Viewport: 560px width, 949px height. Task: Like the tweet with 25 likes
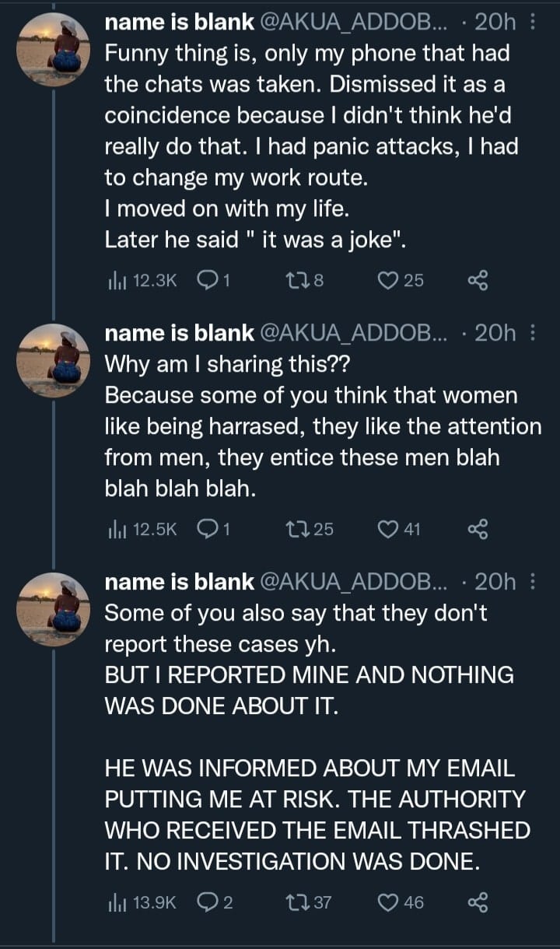(x=399, y=280)
